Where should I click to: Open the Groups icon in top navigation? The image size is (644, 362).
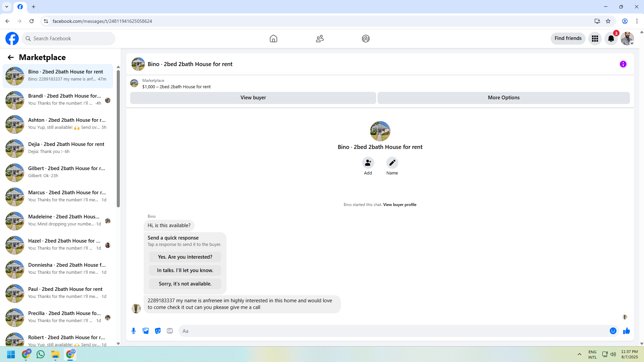coord(366,39)
